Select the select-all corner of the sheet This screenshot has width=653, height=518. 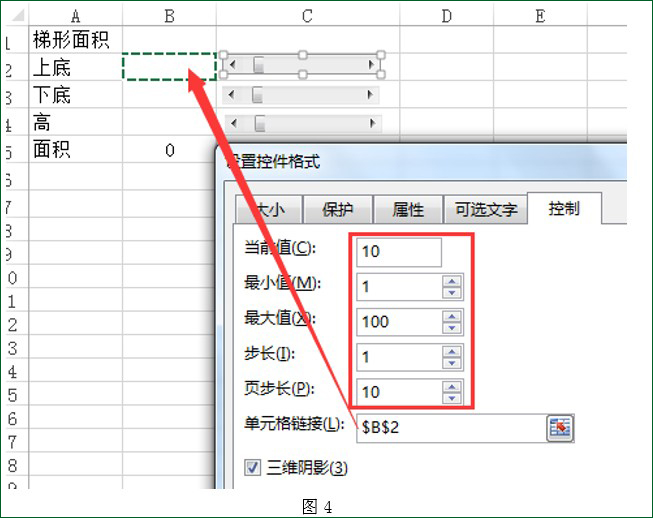click(x=17, y=16)
